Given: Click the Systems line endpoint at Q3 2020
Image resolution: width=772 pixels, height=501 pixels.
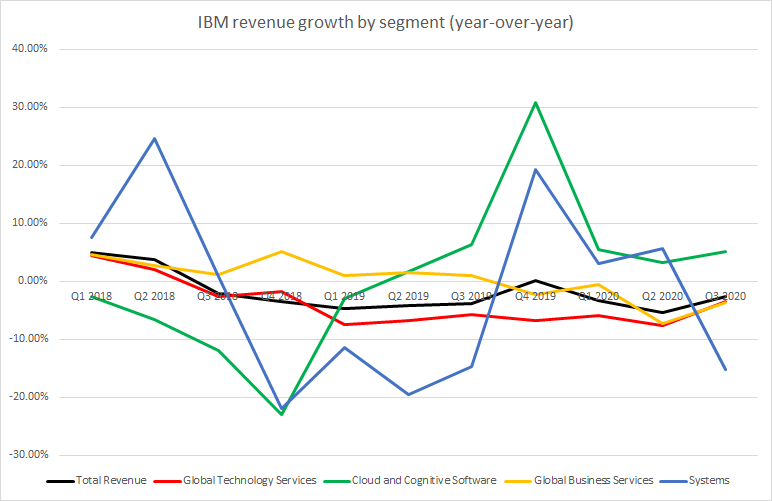Looking at the screenshot, I should [x=726, y=370].
